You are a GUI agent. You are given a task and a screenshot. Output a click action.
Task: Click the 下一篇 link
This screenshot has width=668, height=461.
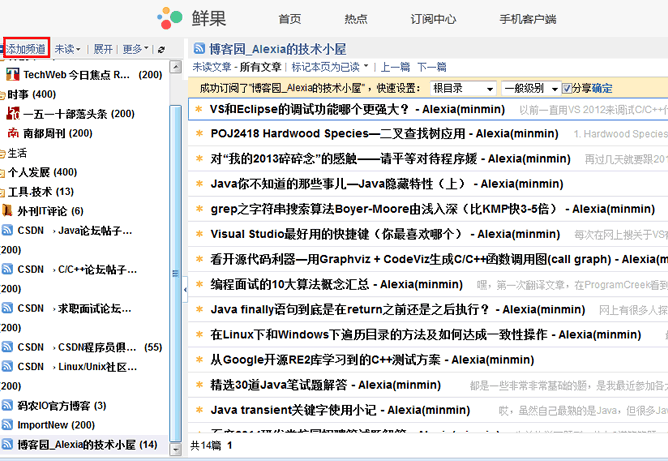pos(432,67)
